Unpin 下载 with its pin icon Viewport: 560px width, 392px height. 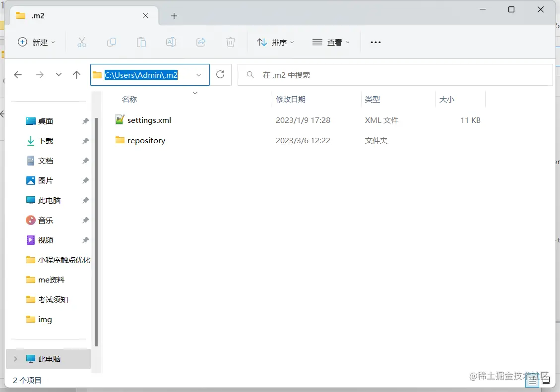point(85,141)
